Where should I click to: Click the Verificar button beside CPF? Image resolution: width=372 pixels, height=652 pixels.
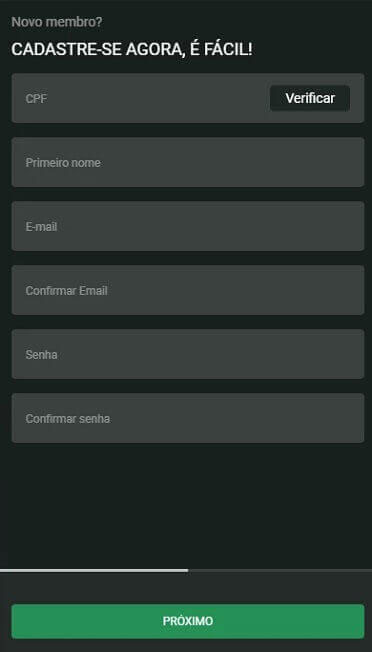[x=310, y=98]
